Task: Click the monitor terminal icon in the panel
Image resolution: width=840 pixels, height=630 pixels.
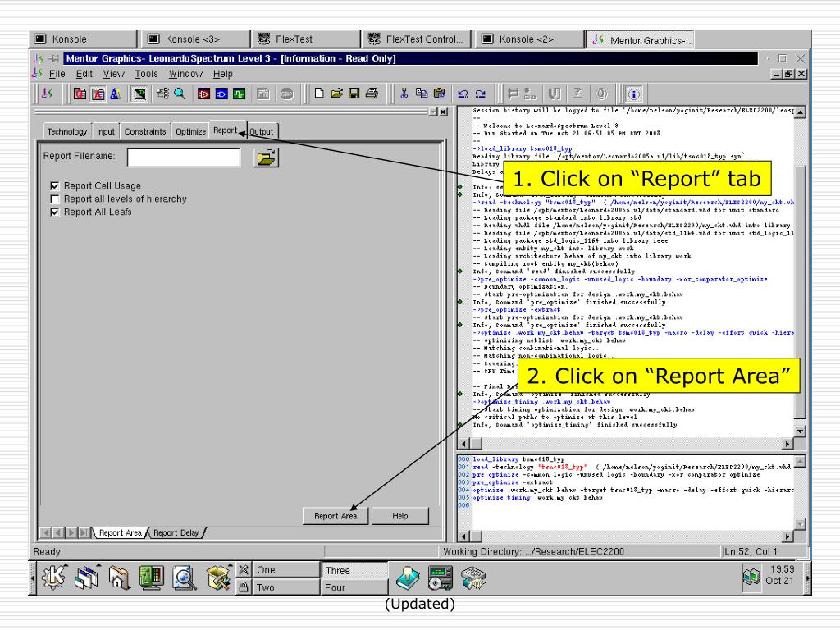Action: pos(152,578)
